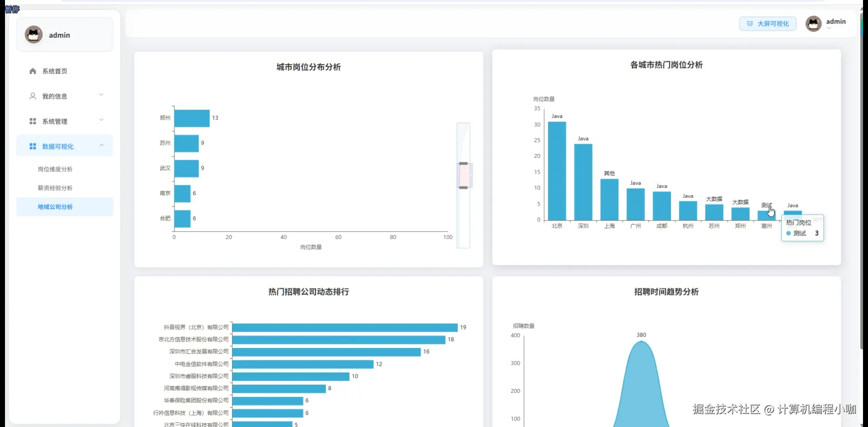Click the 380 peak on the trend chart
The width and height of the screenshot is (868, 427).
click(x=641, y=341)
